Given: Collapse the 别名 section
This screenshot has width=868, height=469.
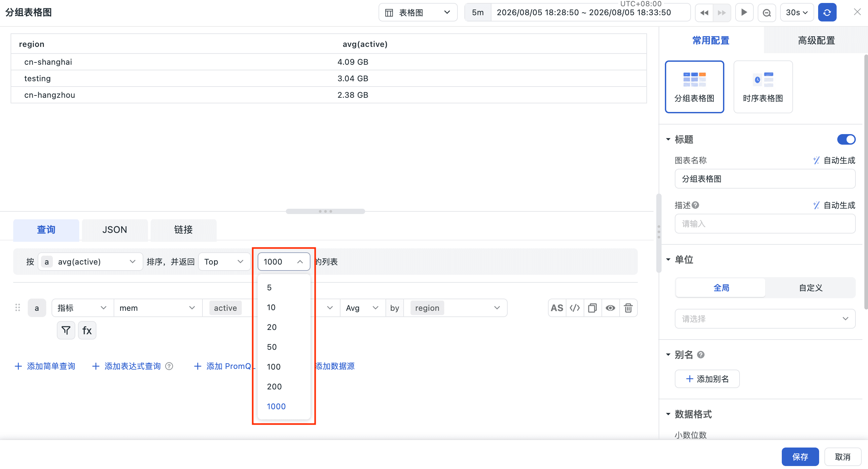Looking at the screenshot, I should pos(668,354).
